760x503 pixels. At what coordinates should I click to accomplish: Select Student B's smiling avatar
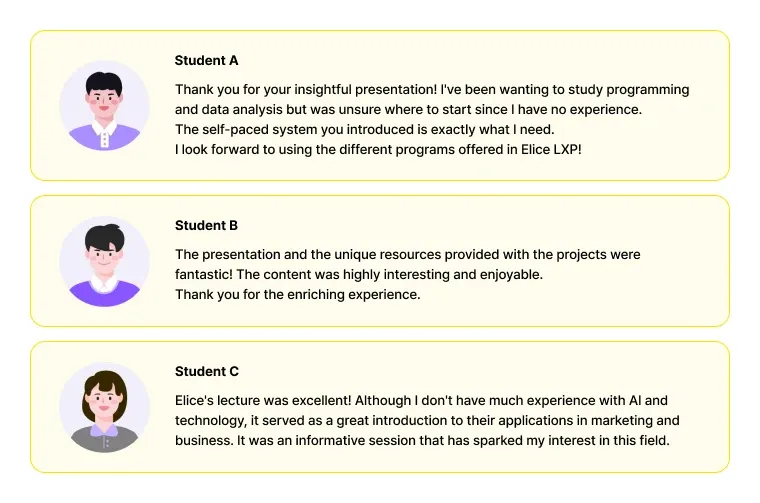pos(104,261)
